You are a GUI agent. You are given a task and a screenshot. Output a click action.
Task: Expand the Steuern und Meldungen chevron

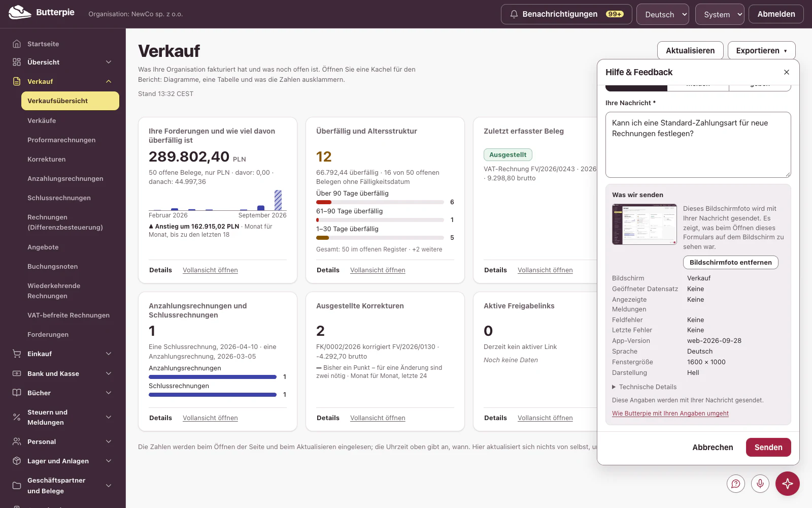tap(109, 417)
